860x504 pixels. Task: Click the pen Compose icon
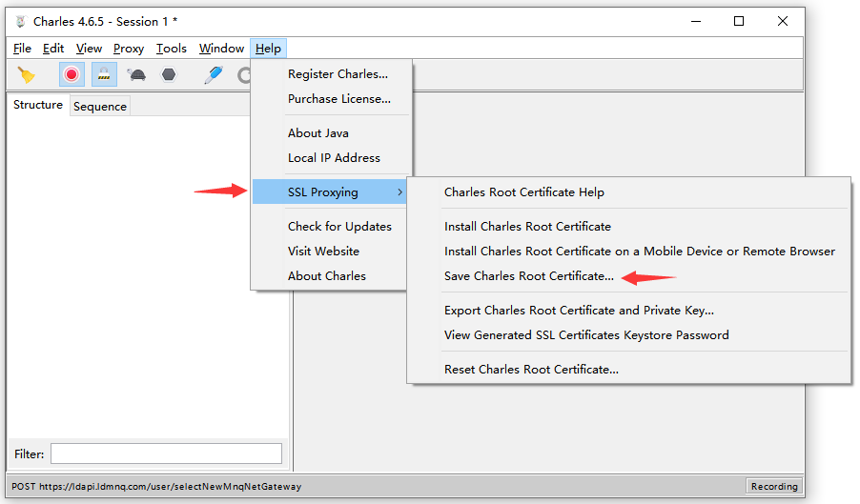(x=214, y=74)
